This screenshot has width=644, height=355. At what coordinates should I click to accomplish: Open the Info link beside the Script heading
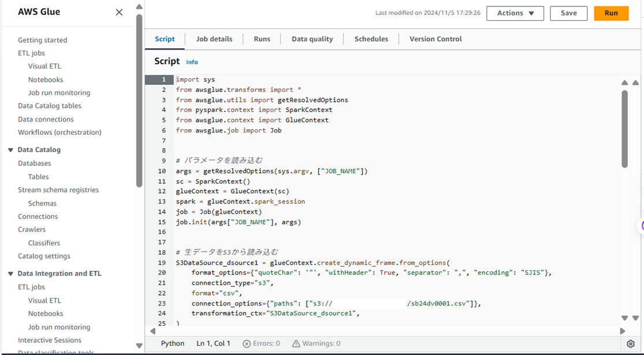click(x=192, y=62)
